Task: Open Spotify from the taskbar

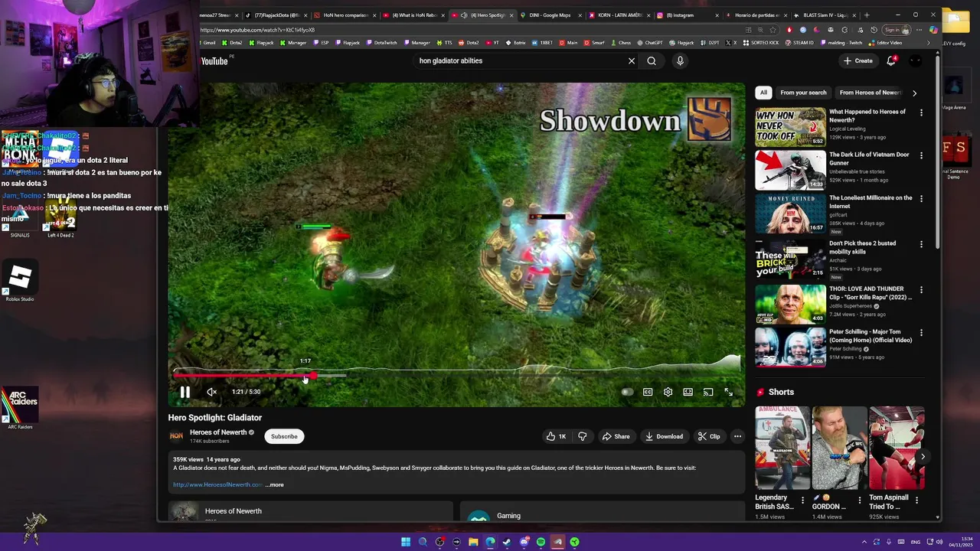Action: click(541, 542)
